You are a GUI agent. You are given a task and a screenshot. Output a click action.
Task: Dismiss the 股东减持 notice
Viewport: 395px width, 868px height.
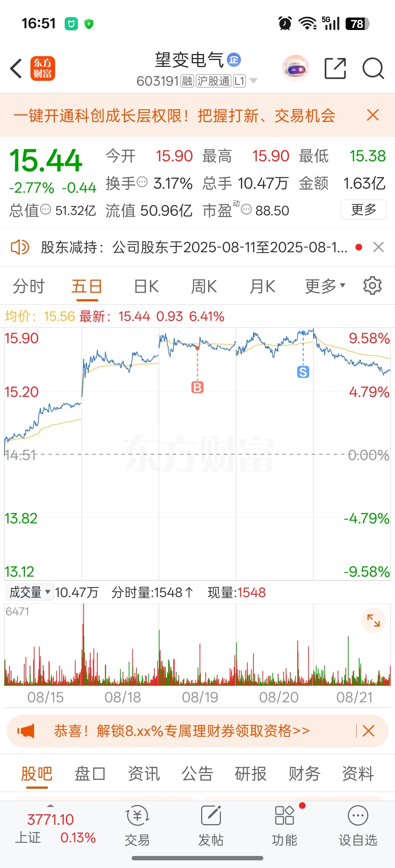point(379,247)
